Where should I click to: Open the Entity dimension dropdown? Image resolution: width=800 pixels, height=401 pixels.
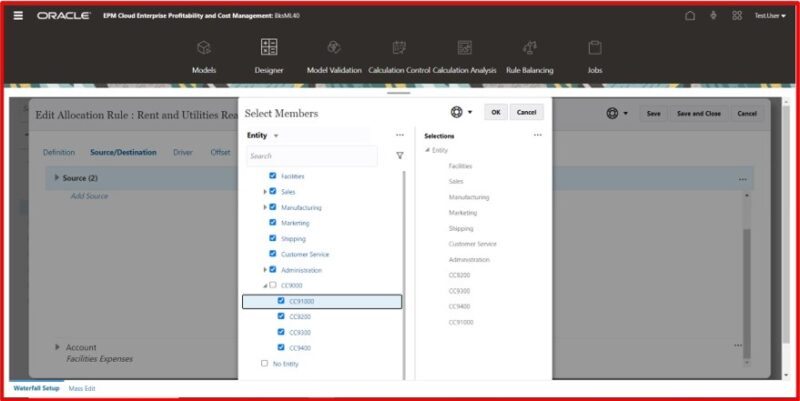click(x=276, y=135)
